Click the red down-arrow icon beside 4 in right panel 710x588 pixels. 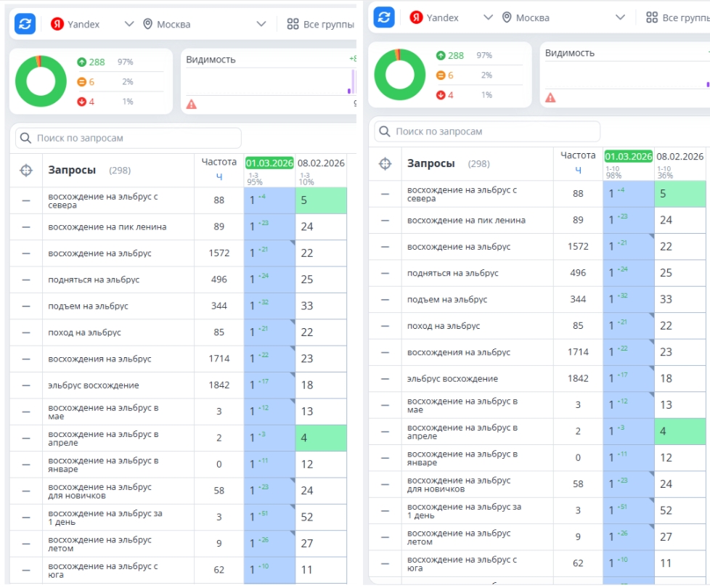[441, 95]
